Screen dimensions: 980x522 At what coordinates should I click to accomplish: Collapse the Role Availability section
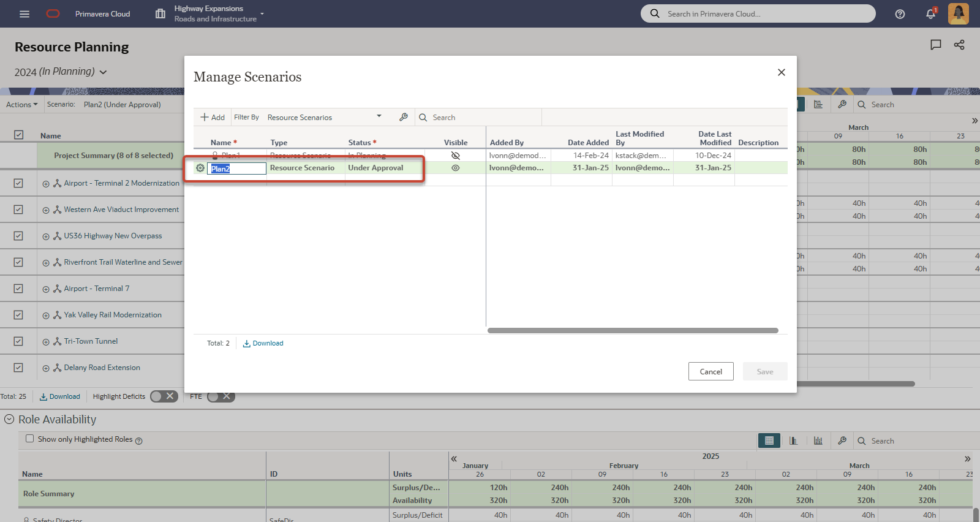pos(9,419)
